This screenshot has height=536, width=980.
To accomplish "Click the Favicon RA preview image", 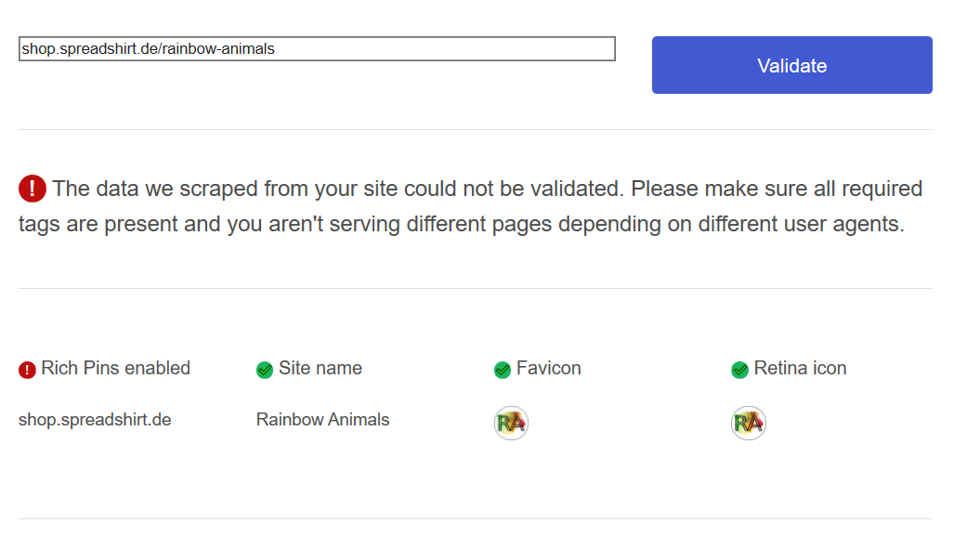I will (x=511, y=423).
